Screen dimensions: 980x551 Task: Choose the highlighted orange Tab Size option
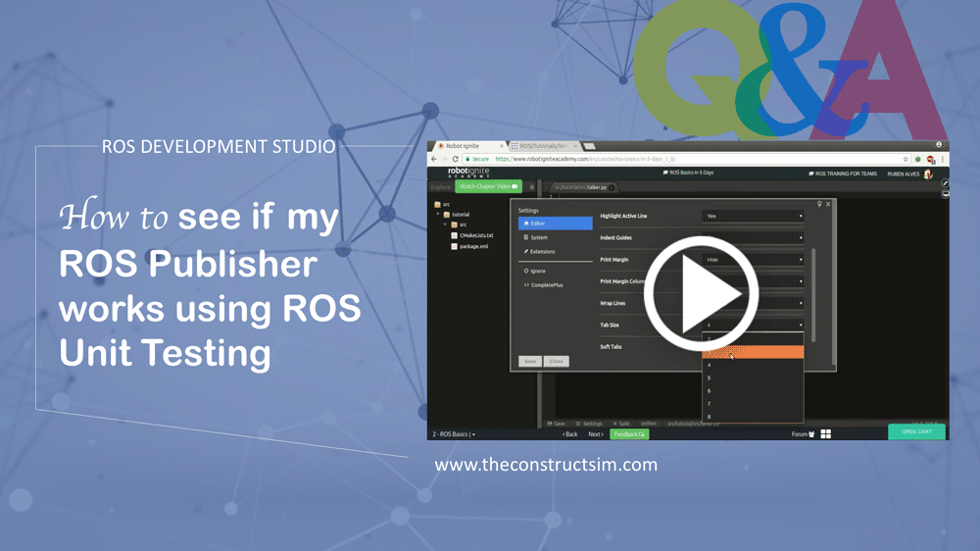(x=753, y=352)
